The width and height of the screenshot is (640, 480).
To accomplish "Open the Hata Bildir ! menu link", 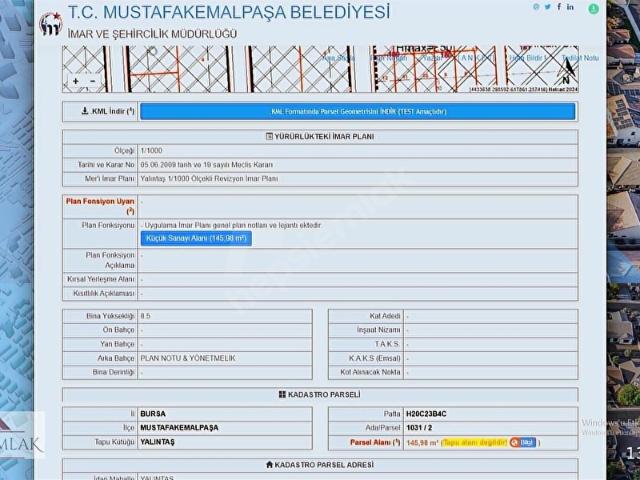I will click(x=527, y=58).
